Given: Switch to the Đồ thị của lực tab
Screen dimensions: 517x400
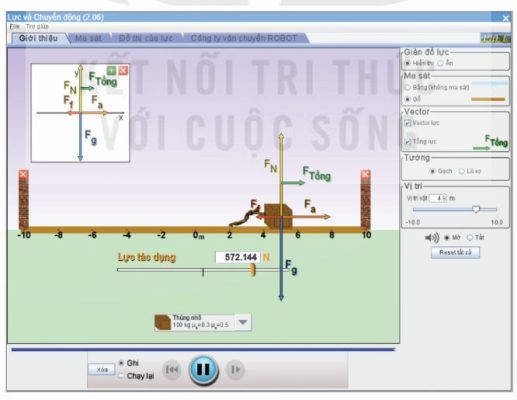Looking at the screenshot, I should tap(146, 38).
